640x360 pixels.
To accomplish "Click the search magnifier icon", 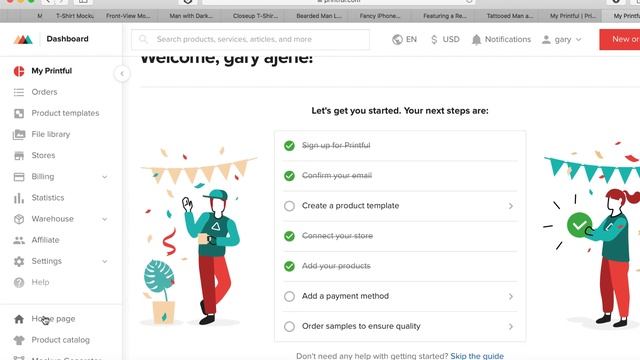I will click(x=143, y=39).
